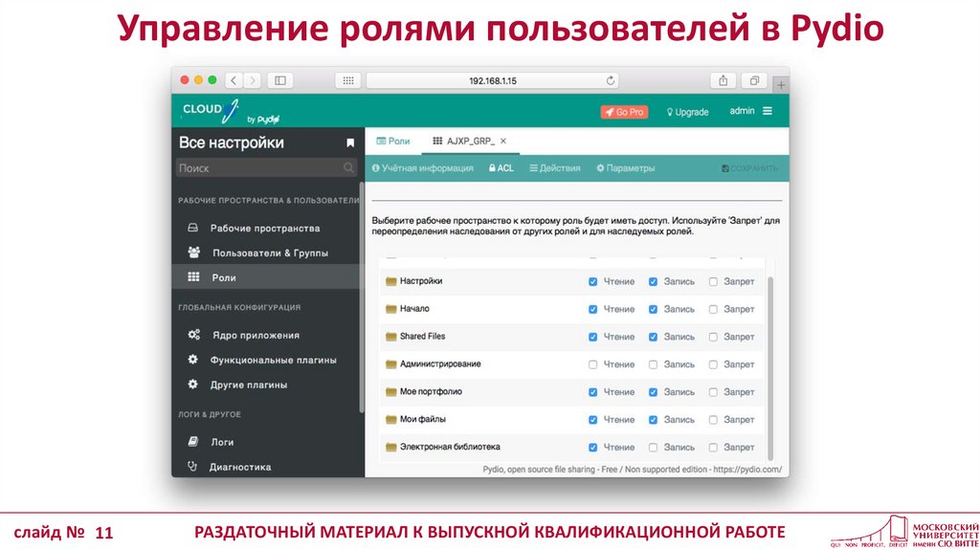
Task: Check Чтение for Администрирование workspace
Action: pos(593,364)
